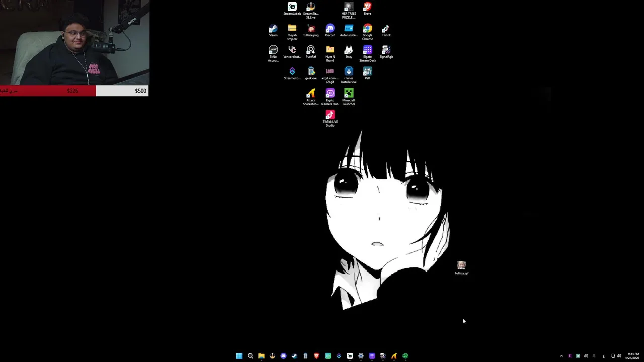This screenshot has width=644, height=362.
Task: Select the TikTok LIVE Studio shortcut
Action: coord(330,119)
